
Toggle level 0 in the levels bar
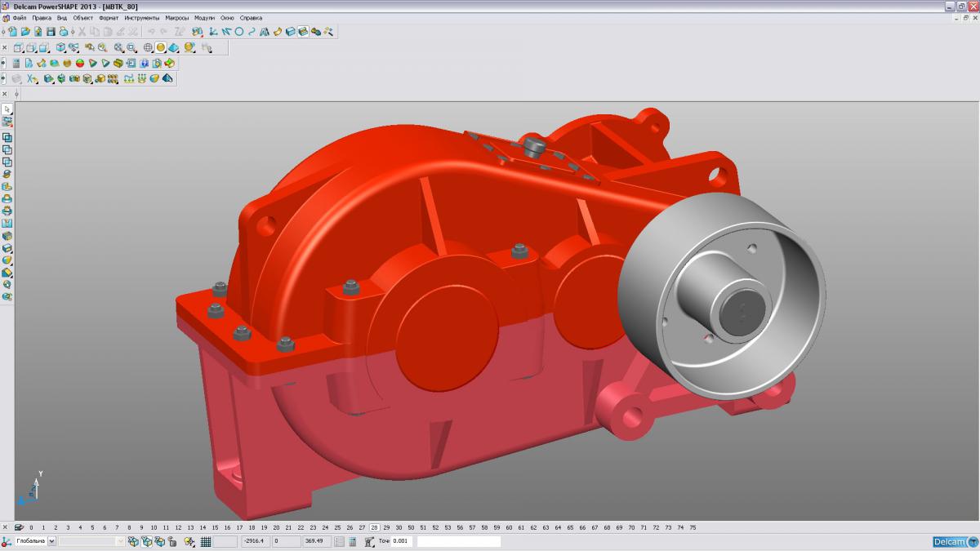point(31,527)
